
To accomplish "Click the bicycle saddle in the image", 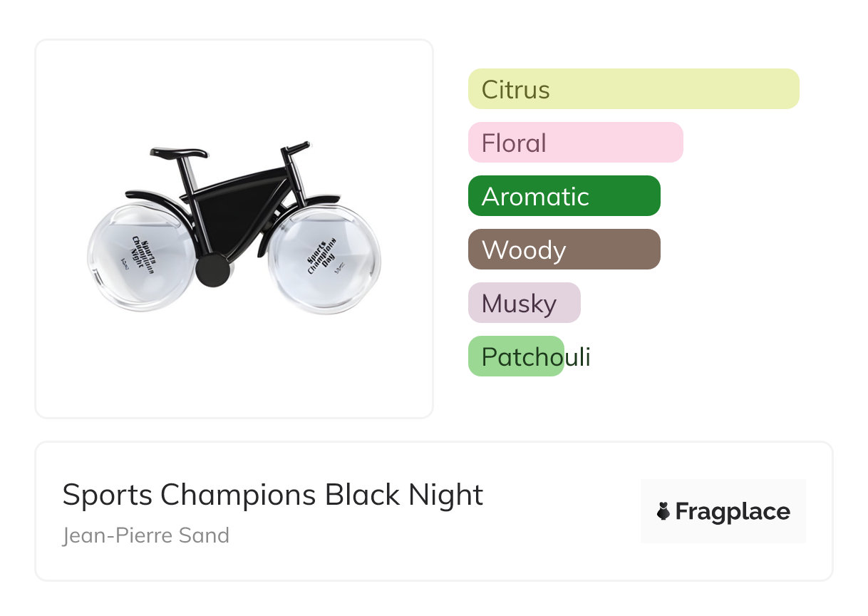I will (x=178, y=152).
